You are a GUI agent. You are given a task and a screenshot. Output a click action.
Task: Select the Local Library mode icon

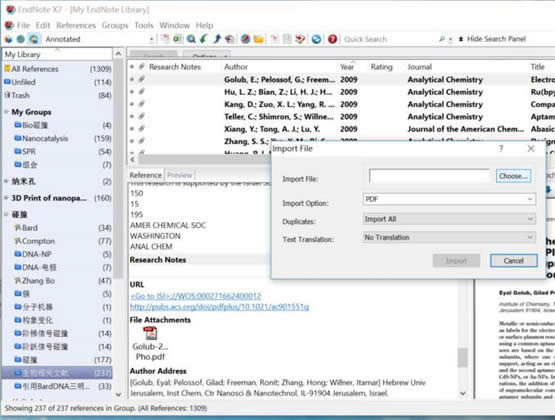tap(8, 39)
